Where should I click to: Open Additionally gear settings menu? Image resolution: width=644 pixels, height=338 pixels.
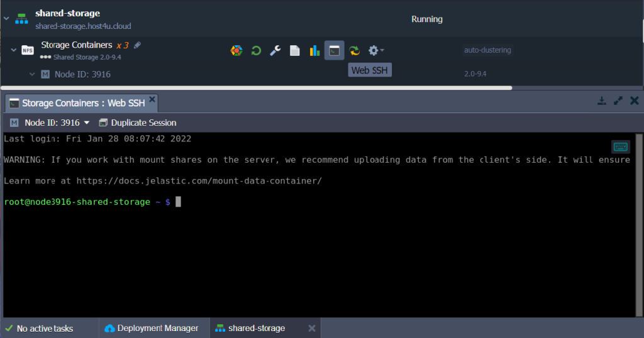point(375,50)
